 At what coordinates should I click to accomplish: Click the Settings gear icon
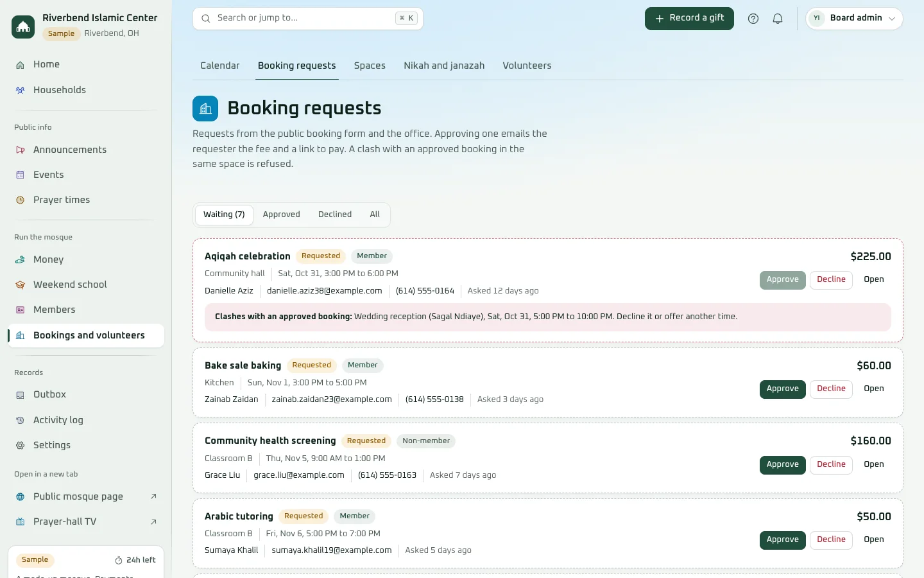(21, 446)
